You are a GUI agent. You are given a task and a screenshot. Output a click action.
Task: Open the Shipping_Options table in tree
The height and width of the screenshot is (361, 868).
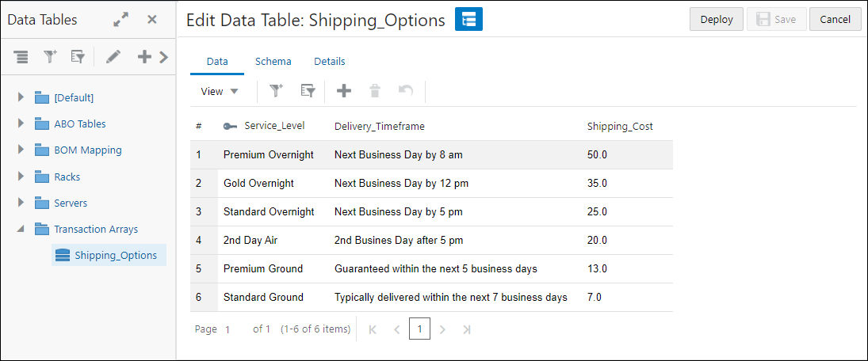[116, 256]
